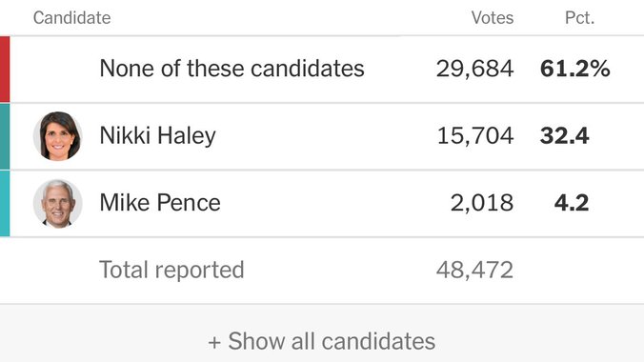The width and height of the screenshot is (644, 362).
Task: Click the Total reported label
Action: click(x=171, y=270)
